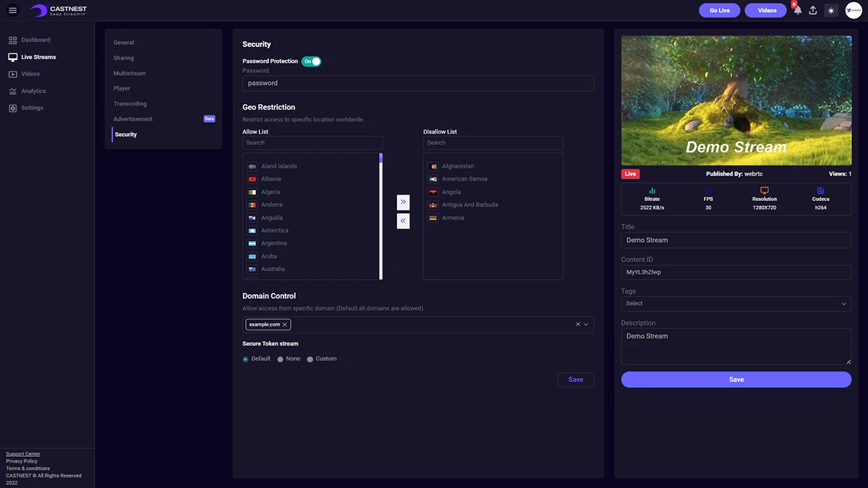Viewport: 868px width, 488px height.
Task: Select Antigua And Barbuda in Disallow List
Action: [470, 205]
